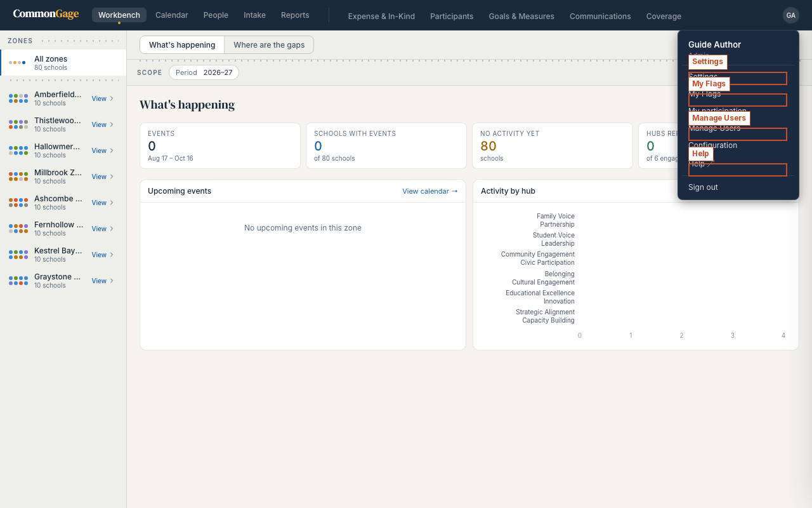Click the Kestrel Bay zone dots icon
The image size is (812, 508).
coord(18,255)
